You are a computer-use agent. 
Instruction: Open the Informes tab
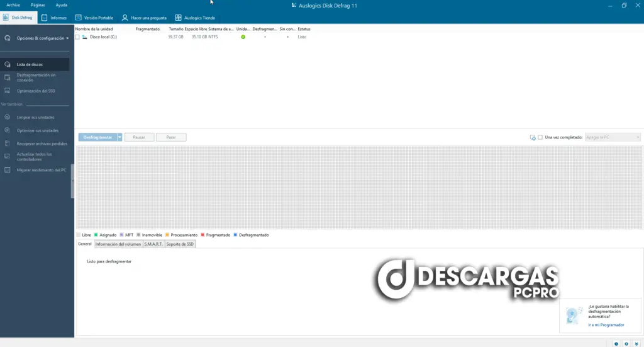click(54, 18)
